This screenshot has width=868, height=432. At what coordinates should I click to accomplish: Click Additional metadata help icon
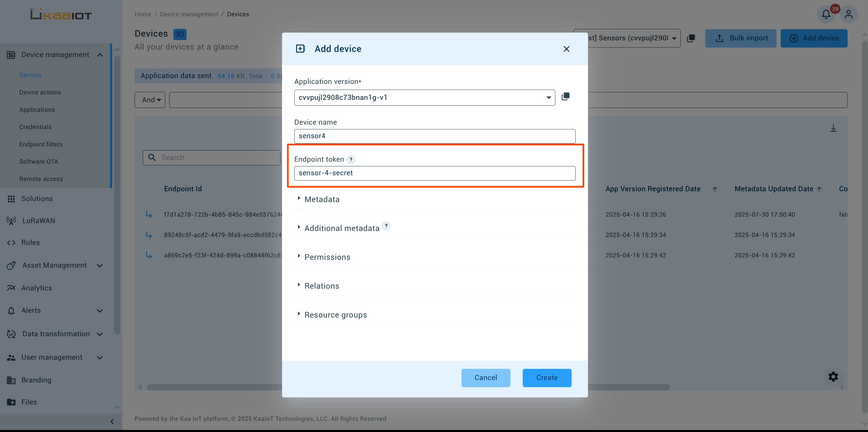386,226
